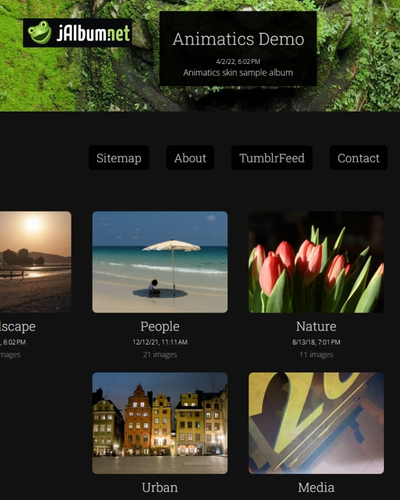The width and height of the screenshot is (400, 500).
Task: Click the date '12/12/21, 11:11 AM'
Action: pyautogui.click(x=160, y=342)
